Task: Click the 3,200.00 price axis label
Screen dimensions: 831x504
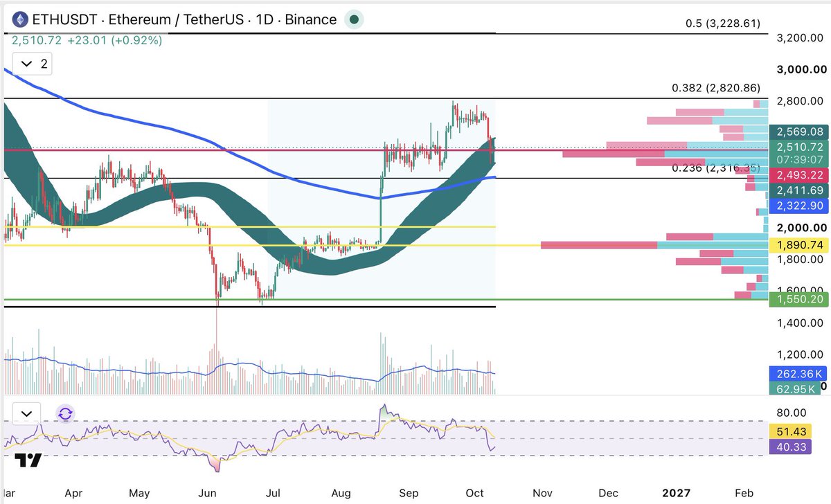Action: (801, 38)
